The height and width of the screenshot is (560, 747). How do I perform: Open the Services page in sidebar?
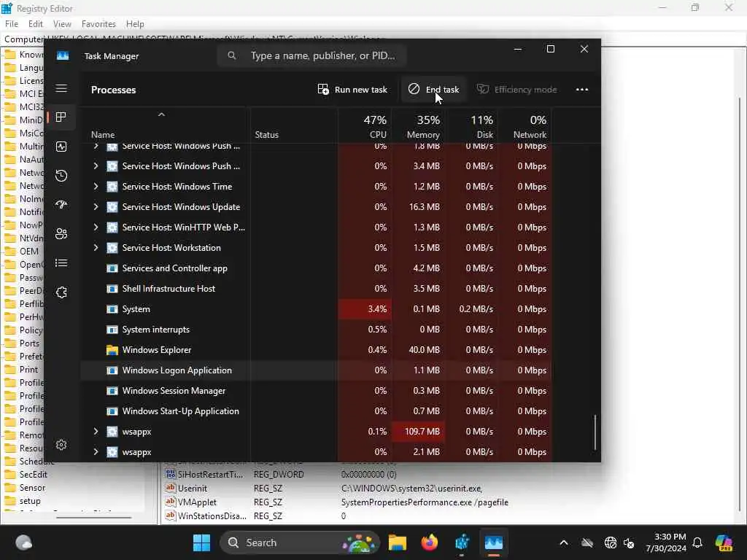click(x=61, y=292)
